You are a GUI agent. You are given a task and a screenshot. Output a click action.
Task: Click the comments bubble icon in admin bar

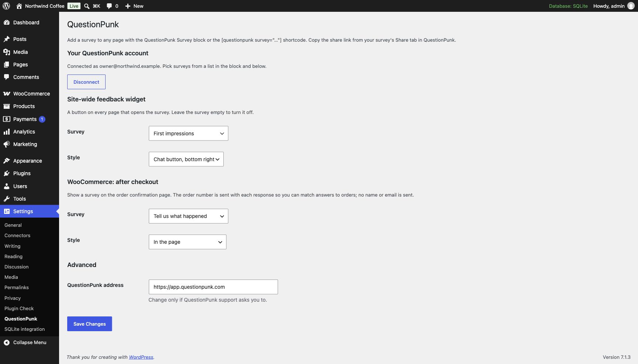pos(109,6)
